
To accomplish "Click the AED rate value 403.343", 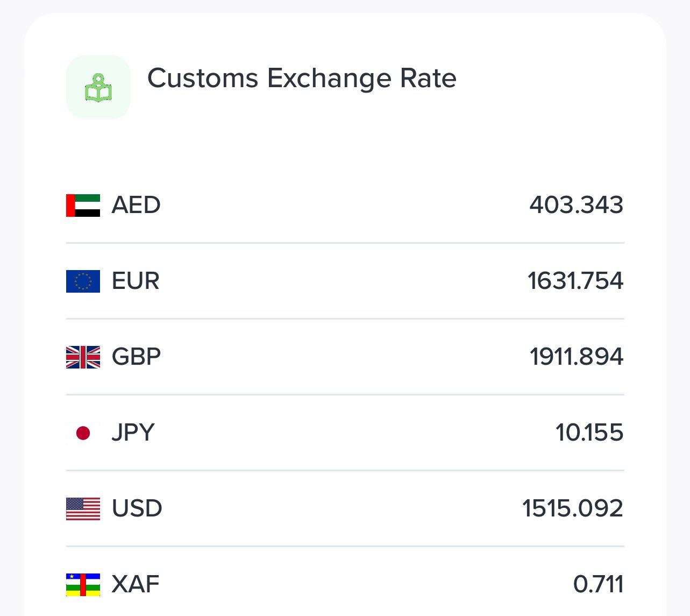I will tap(576, 206).
